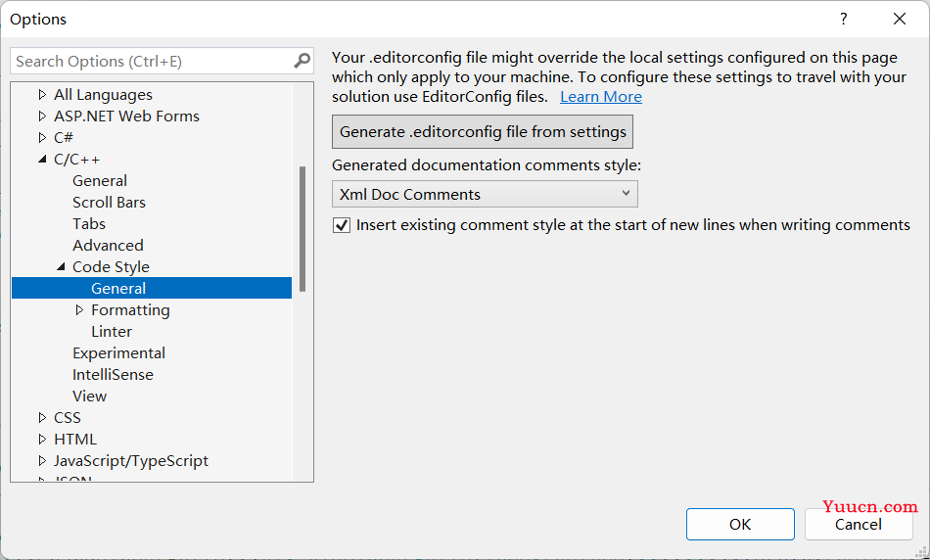Select the Code Style tree item
Image resolution: width=930 pixels, height=560 pixels.
(111, 267)
